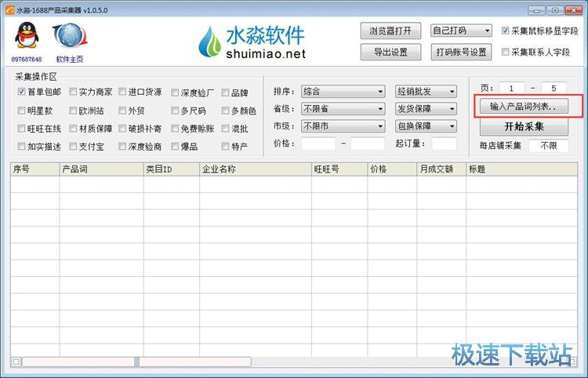The width and height of the screenshot is (588, 378).
Task: Click the 输入产品词列表 button
Action: click(x=523, y=106)
